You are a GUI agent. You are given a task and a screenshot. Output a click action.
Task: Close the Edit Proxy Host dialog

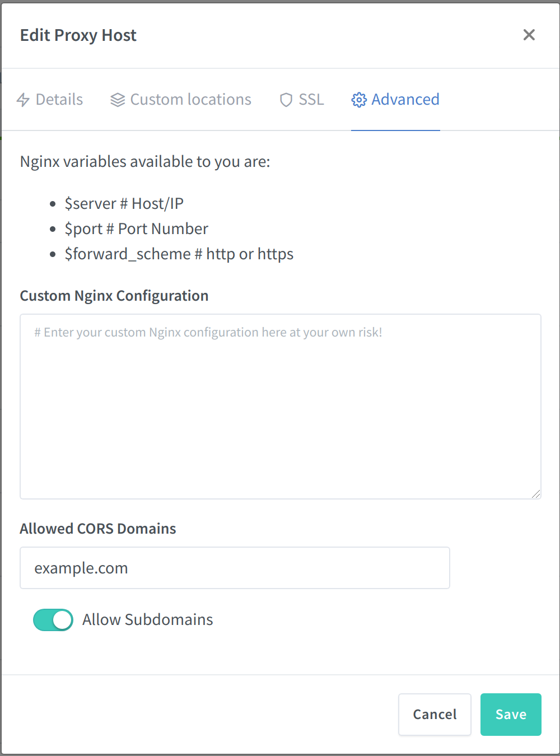[529, 35]
